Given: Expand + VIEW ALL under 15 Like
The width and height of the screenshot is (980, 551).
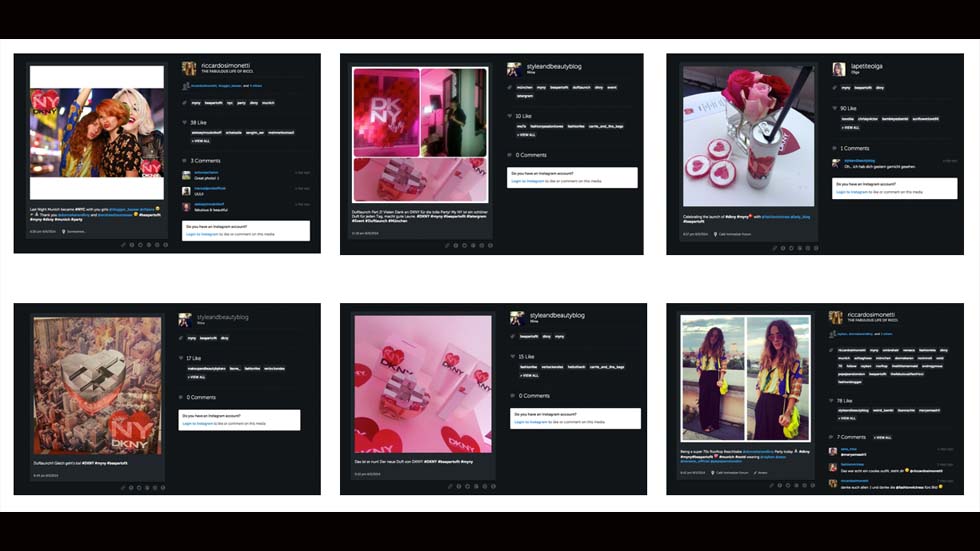Looking at the screenshot, I should click(529, 375).
